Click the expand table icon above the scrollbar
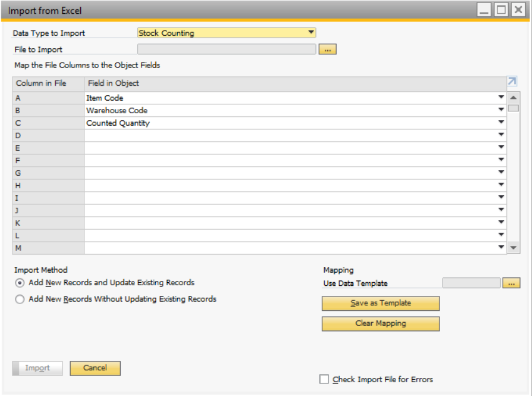Viewport: 532px width, 396px height. click(512, 82)
